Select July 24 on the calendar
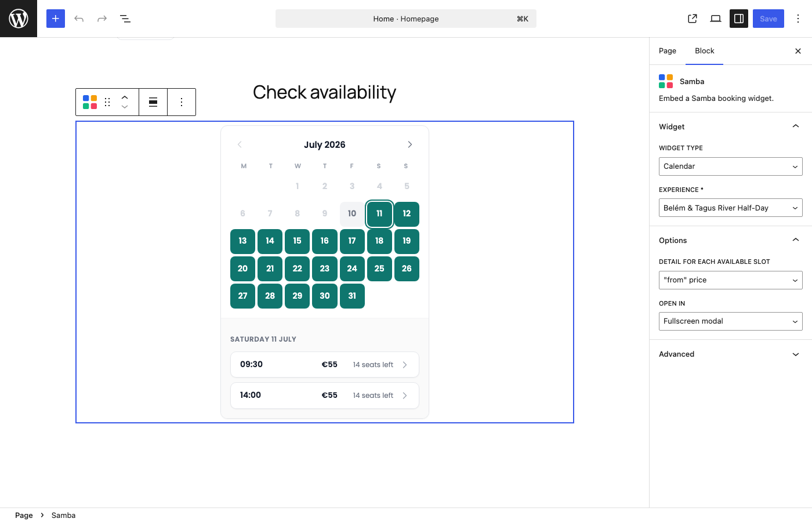The height and width of the screenshot is (522, 812). [x=352, y=269]
